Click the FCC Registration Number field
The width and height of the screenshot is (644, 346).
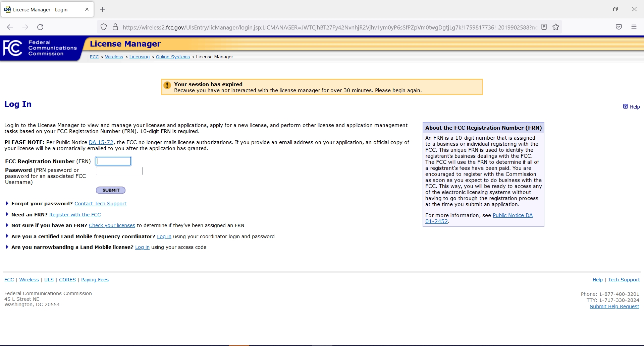(x=113, y=161)
